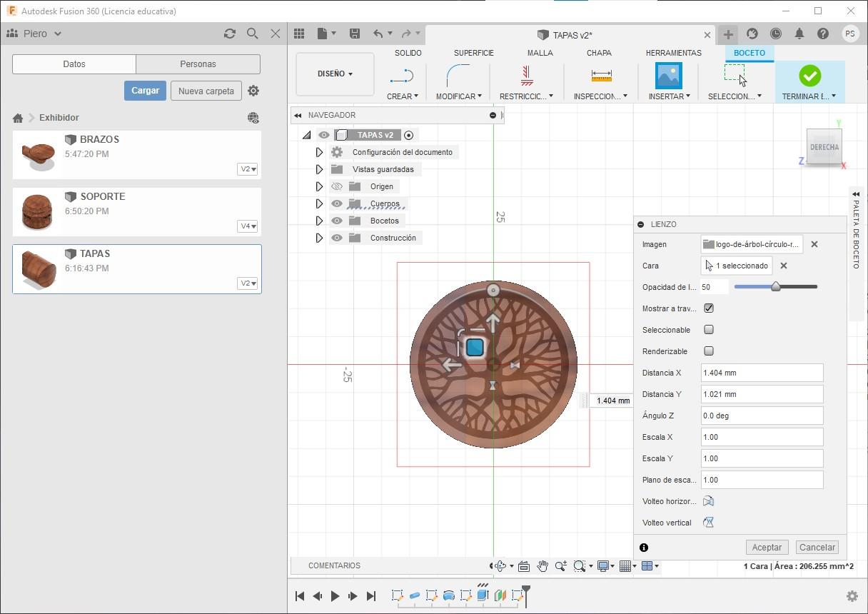Click the image file selector button

[752, 244]
